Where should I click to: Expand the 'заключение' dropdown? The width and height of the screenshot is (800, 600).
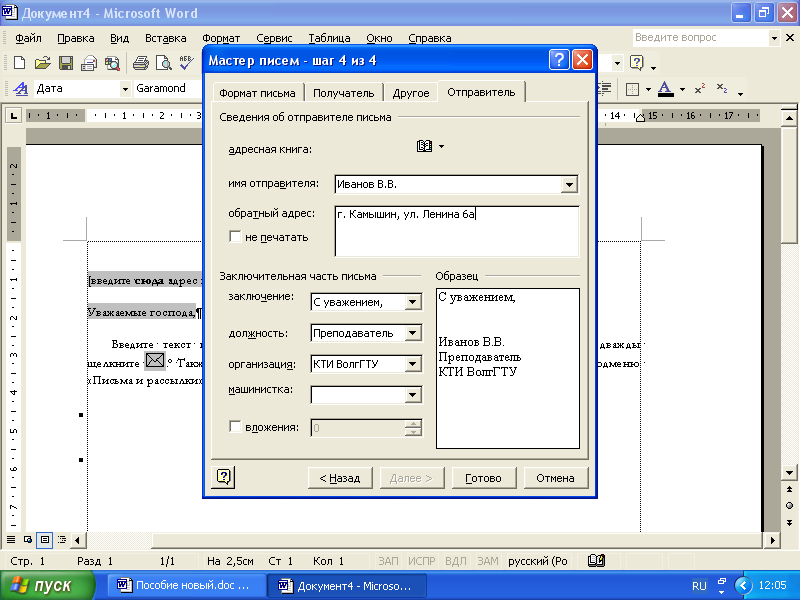(x=413, y=302)
